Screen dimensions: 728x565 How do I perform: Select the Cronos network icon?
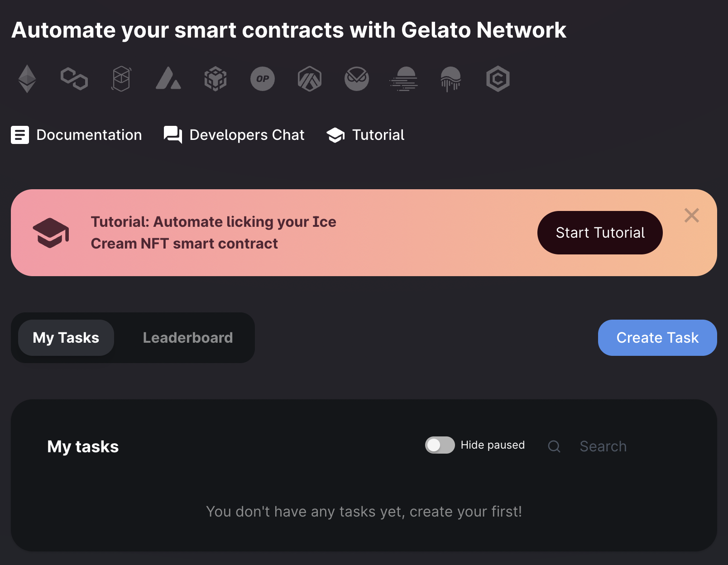498,79
